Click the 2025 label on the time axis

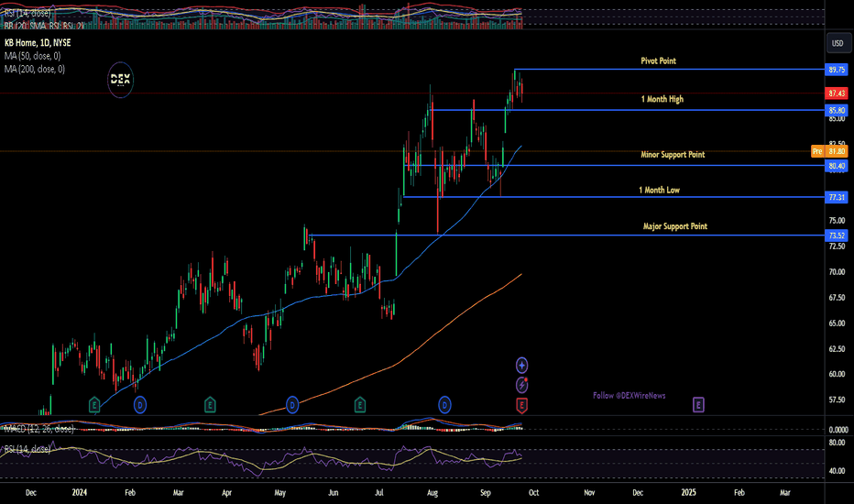tap(688, 493)
